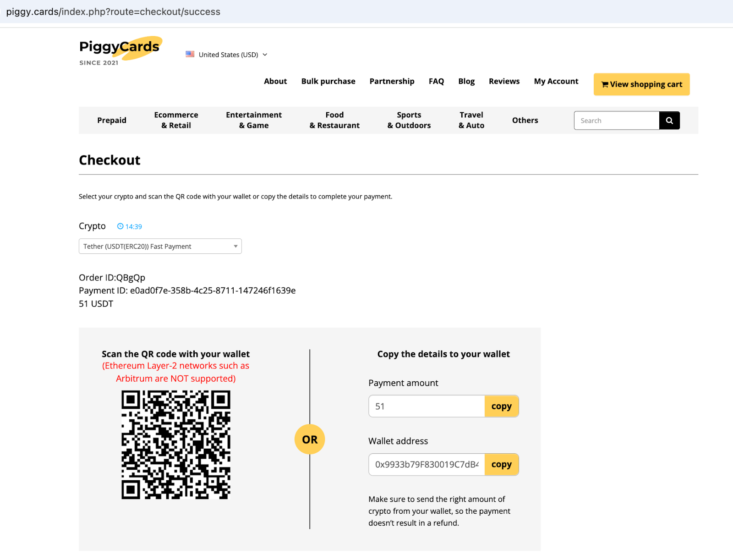Viewport: 733px width, 560px height.
Task: Open the Partnership link
Action: pyautogui.click(x=392, y=81)
